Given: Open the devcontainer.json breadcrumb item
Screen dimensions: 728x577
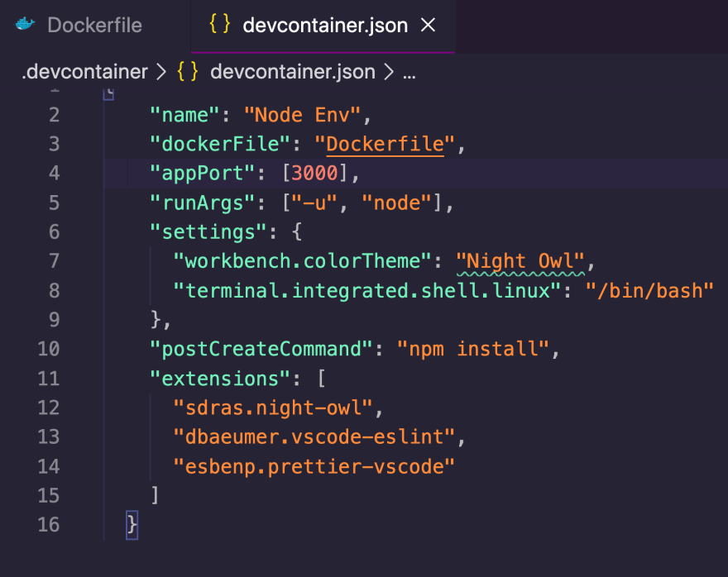Looking at the screenshot, I should click(x=293, y=72).
